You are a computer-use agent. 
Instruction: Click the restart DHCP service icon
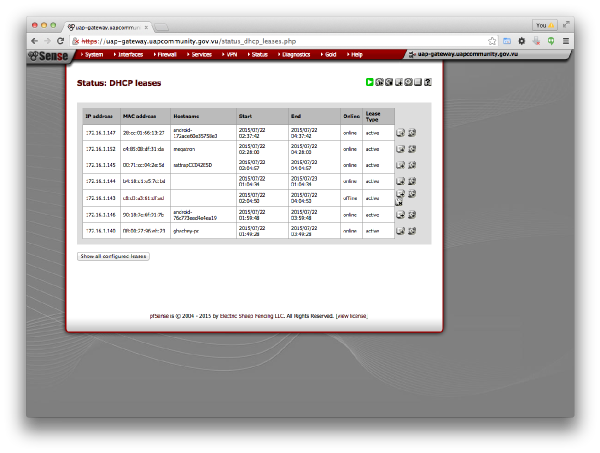click(379, 82)
